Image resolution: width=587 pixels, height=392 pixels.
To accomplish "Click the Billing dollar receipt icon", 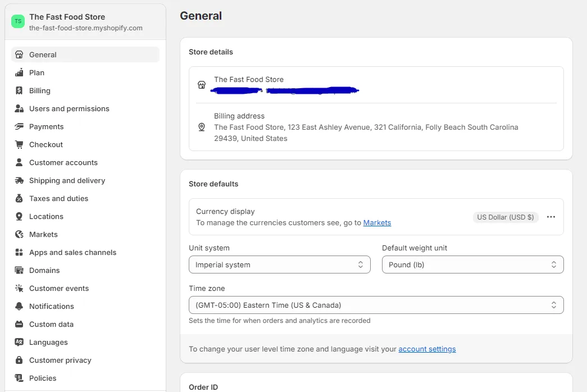I will pos(19,90).
